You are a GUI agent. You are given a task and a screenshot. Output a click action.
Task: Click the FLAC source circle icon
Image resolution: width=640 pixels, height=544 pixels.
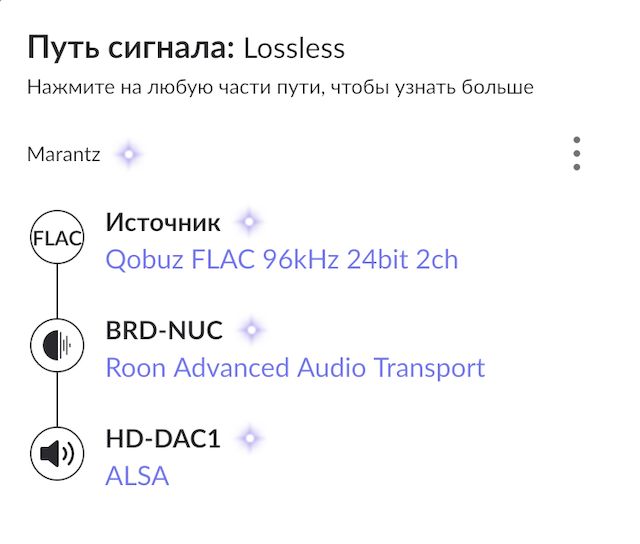pos(57,239)
